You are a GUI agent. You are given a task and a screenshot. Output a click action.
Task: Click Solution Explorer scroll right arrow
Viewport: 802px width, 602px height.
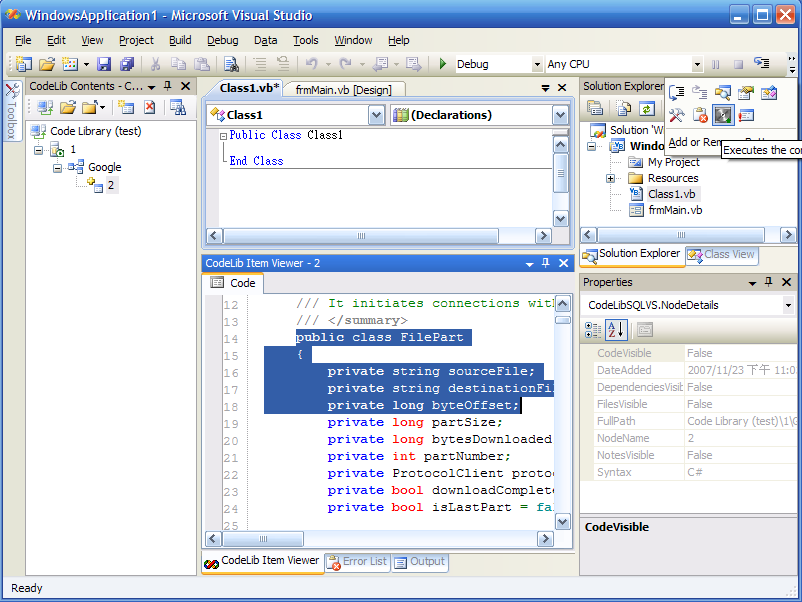pos(788,235)
